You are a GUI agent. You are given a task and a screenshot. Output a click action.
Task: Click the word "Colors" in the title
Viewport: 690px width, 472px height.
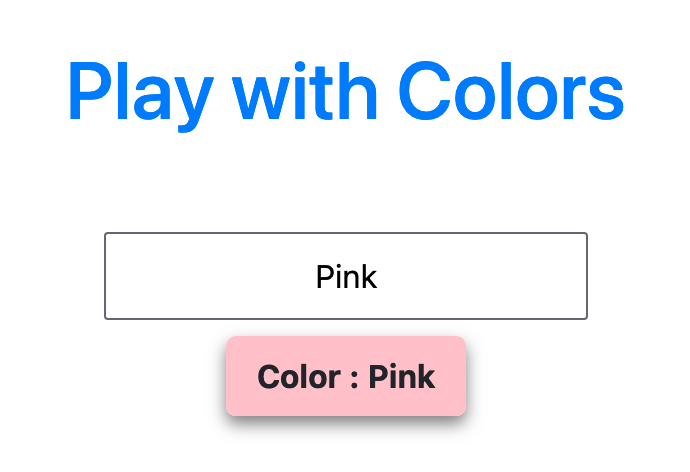click(511, 92)
